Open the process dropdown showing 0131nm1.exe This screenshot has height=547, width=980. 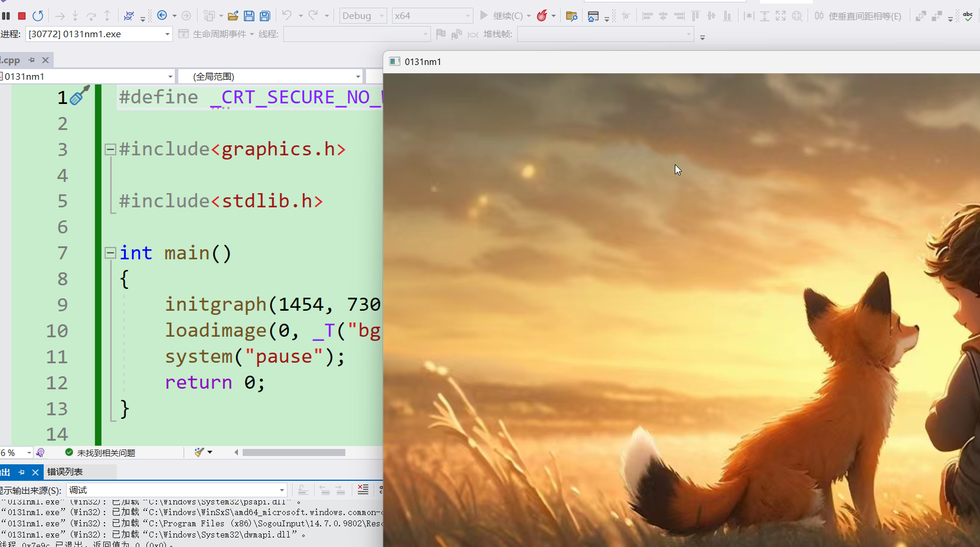click(x=99, y=34)
